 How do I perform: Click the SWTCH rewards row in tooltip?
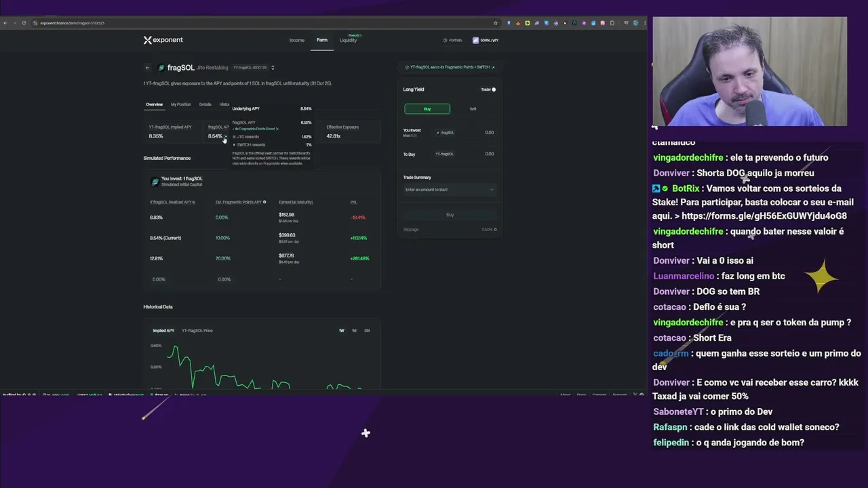(272, 144)
